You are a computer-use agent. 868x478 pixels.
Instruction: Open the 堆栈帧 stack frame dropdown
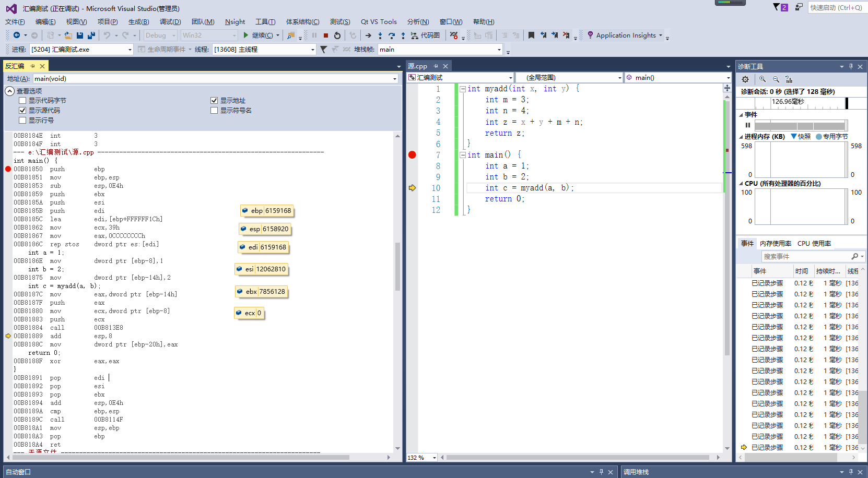tap(499, 50)
